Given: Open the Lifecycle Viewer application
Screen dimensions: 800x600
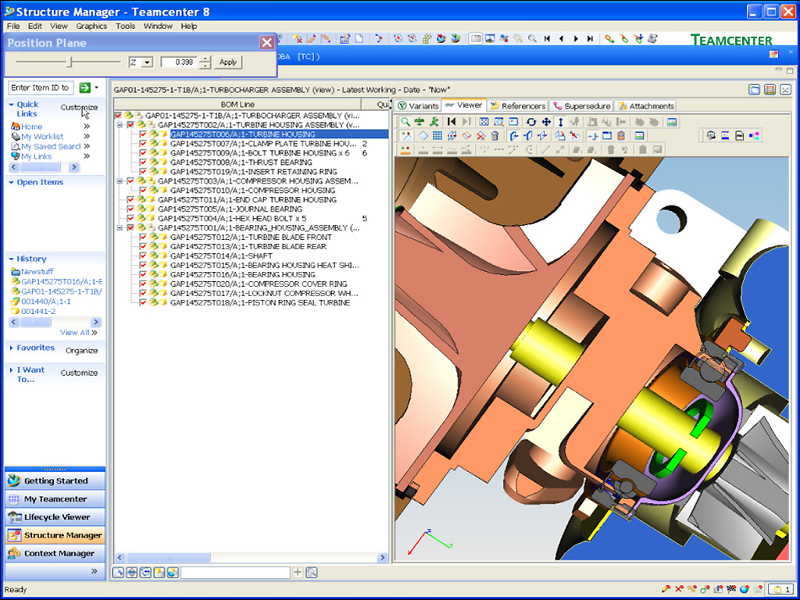Looking at the screenshot, I should [55, 517].
